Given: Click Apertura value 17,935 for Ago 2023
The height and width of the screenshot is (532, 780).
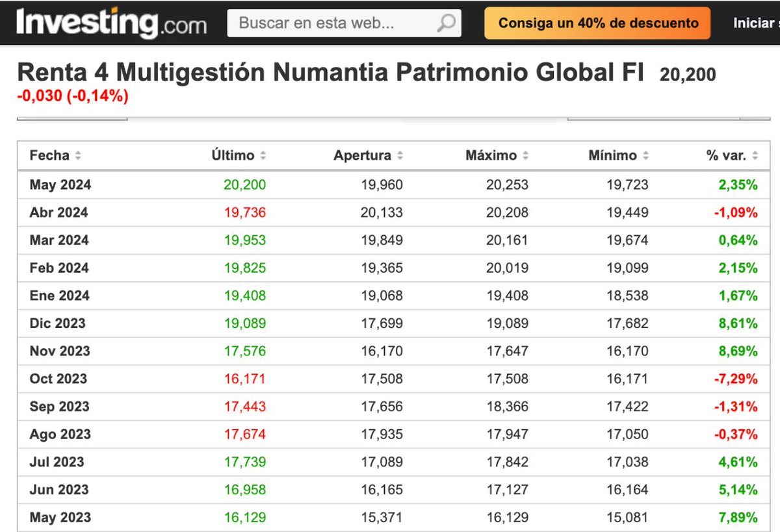Looking at the screenshot, I should pyautogui.click(x=382, y=435).
